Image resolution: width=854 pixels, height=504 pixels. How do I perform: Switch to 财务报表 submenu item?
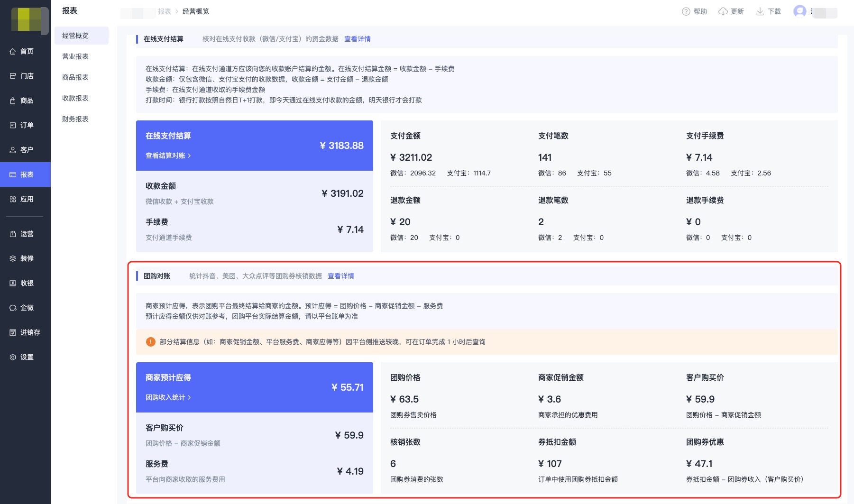coord(75,119)
